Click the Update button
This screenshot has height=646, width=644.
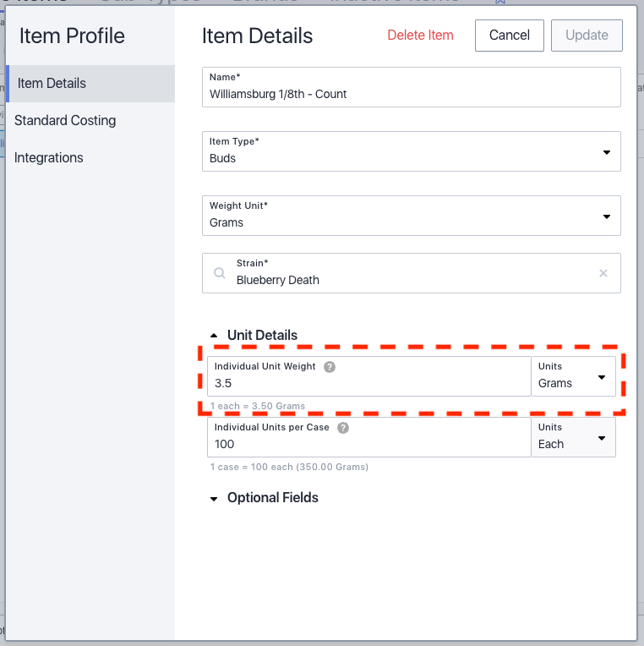pyautogui.click(x=587, y=36)
